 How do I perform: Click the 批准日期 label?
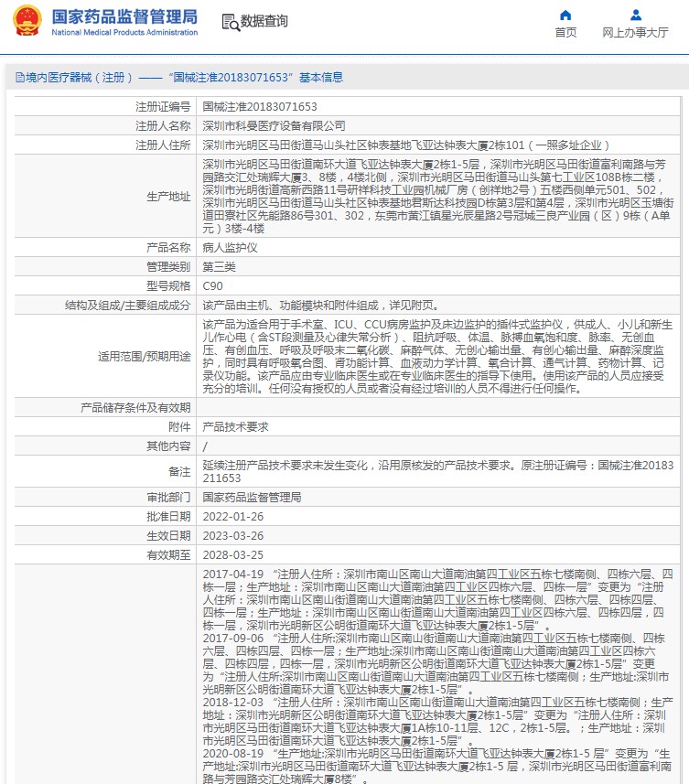(168, 517)
